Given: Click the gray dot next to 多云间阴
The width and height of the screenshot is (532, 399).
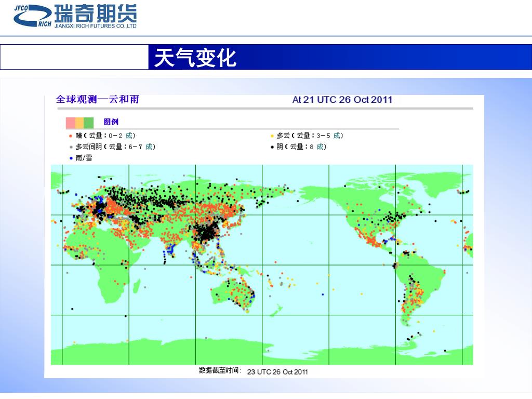Looking at the screenshot, I should pos(71,147).
